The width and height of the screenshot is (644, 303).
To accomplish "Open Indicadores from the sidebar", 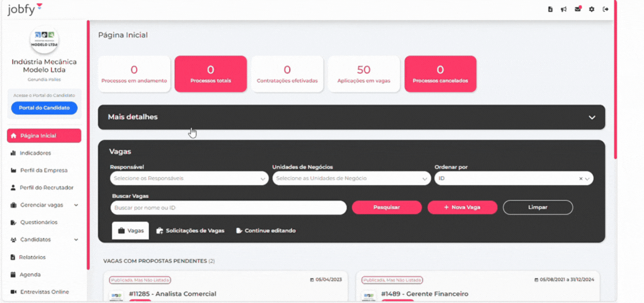I will (35, 153).
